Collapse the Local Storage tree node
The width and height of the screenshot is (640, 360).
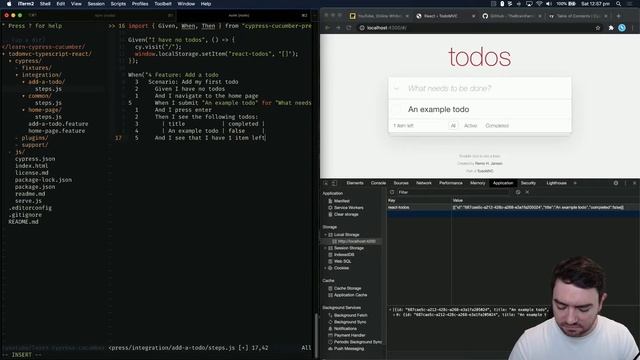pos(325,235)
